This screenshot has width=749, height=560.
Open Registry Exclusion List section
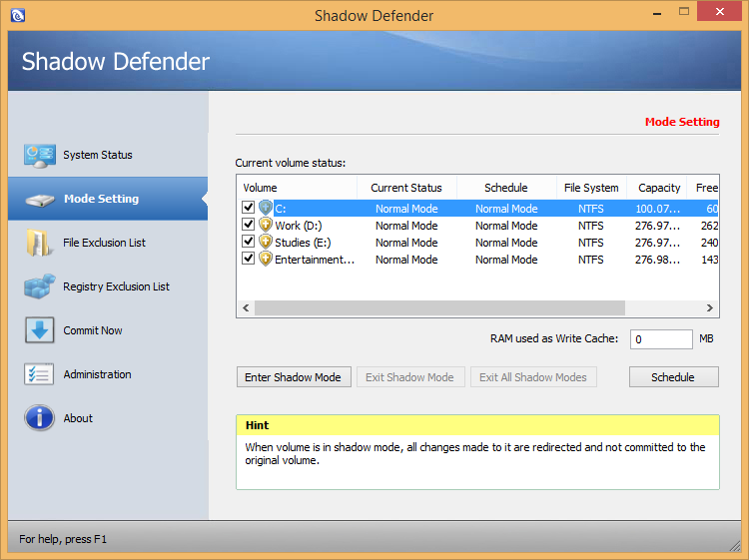pos(108,286)
